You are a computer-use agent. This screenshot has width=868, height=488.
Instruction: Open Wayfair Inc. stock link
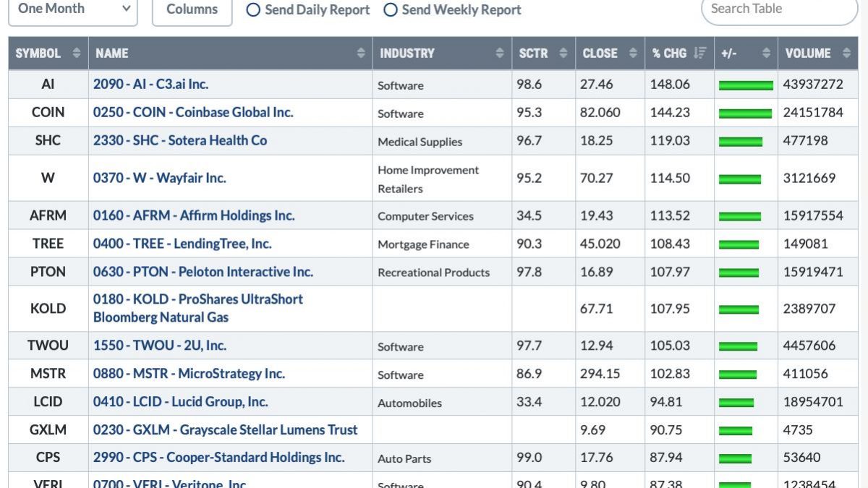(160, 178)
